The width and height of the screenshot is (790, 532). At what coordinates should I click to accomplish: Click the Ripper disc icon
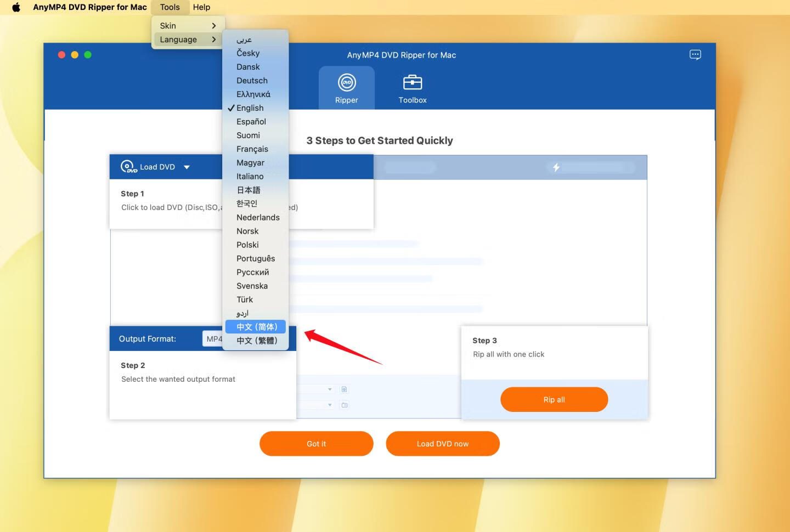click(346, 83)
